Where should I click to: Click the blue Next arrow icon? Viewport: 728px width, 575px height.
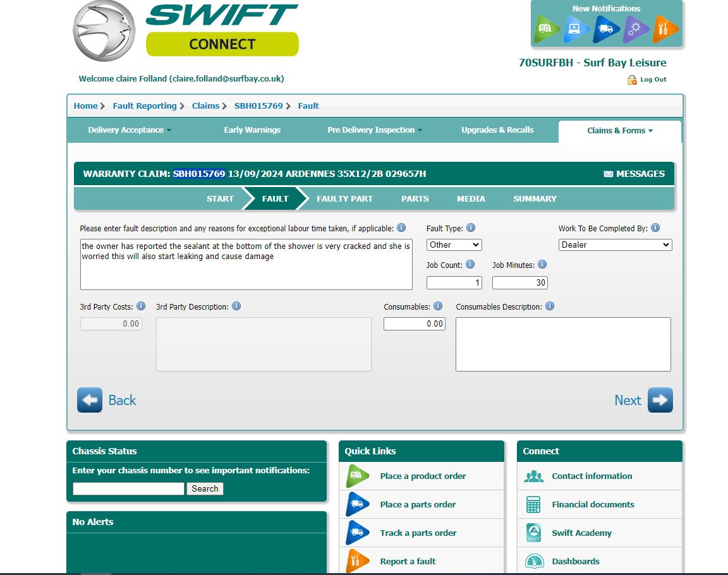[x=660, y=400]
